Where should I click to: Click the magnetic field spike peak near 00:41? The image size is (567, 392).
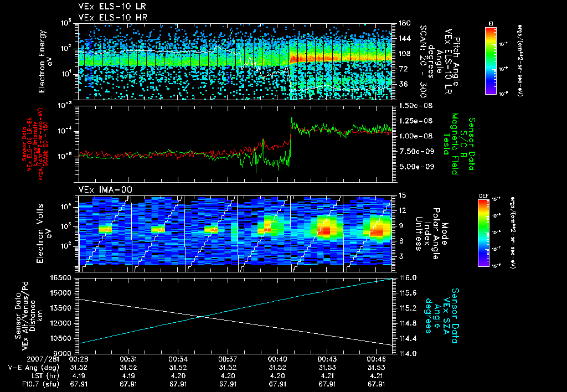click(x=291, y=117)
